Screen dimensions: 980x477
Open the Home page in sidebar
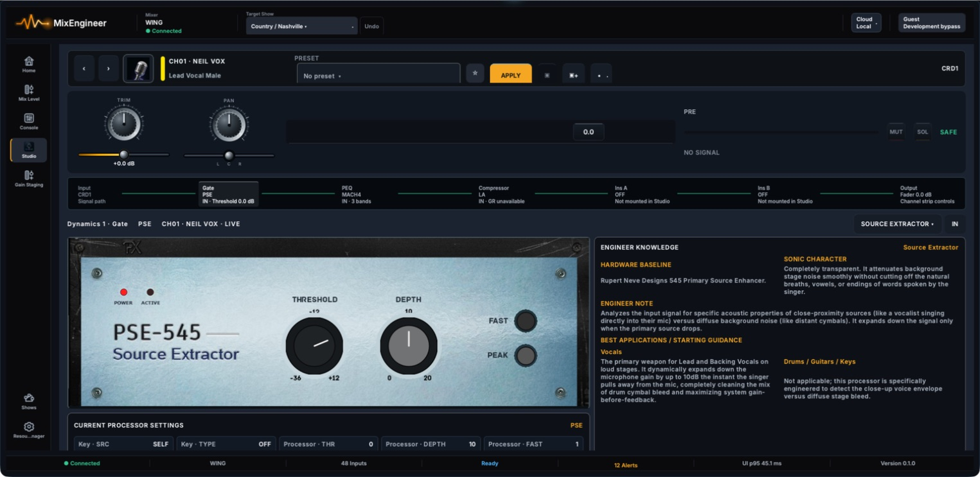29,64
